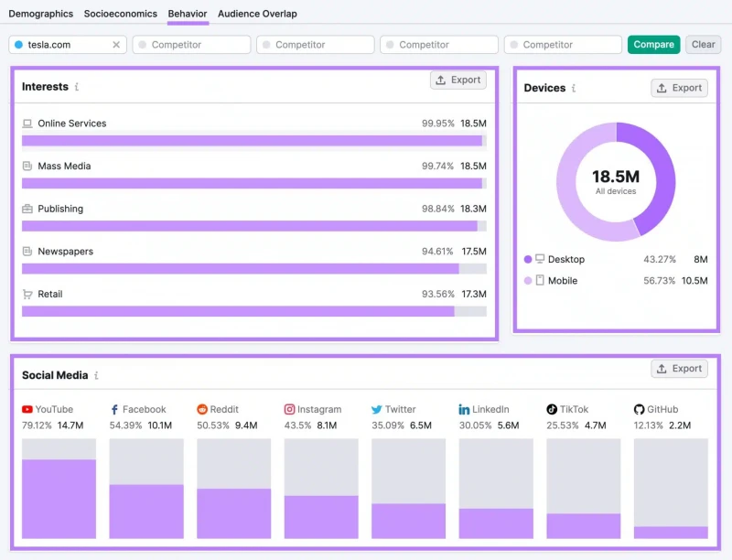732x560 pixels.
Task: Click the Reddit logo icon
Action: click(x=202, y=409)
